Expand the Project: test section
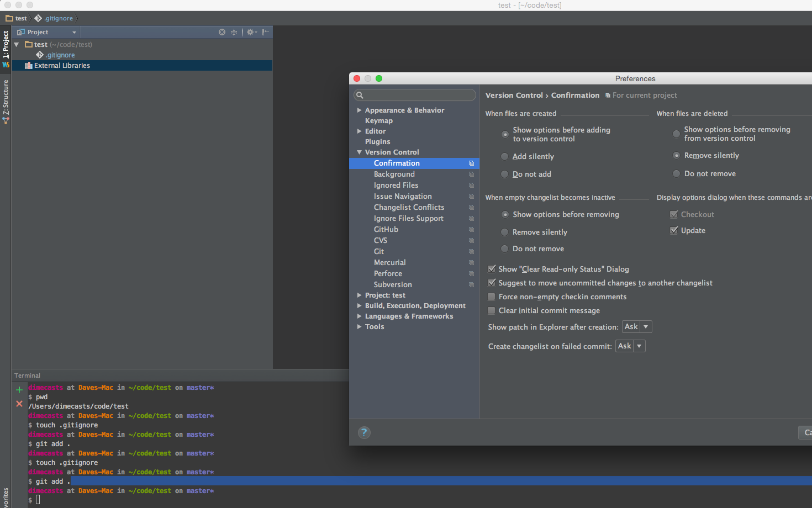Viewport: 812px width, 508px height. point(359,295)
